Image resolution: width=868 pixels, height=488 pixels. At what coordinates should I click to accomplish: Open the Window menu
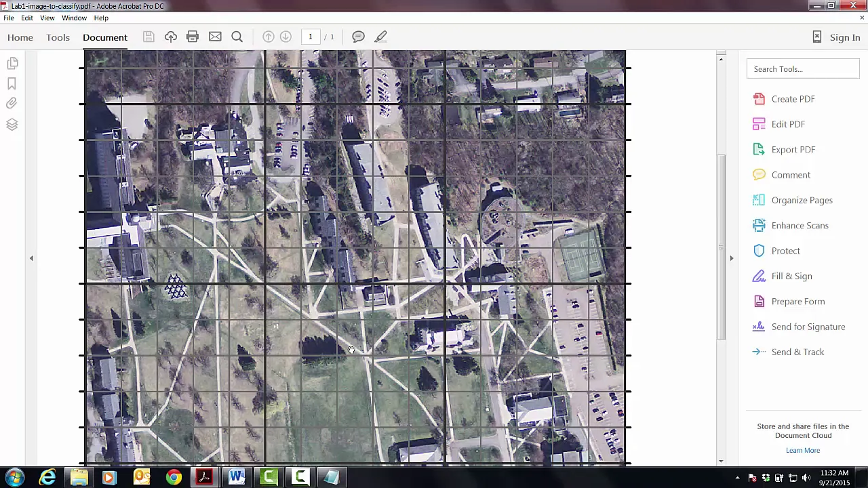[74, 18]
